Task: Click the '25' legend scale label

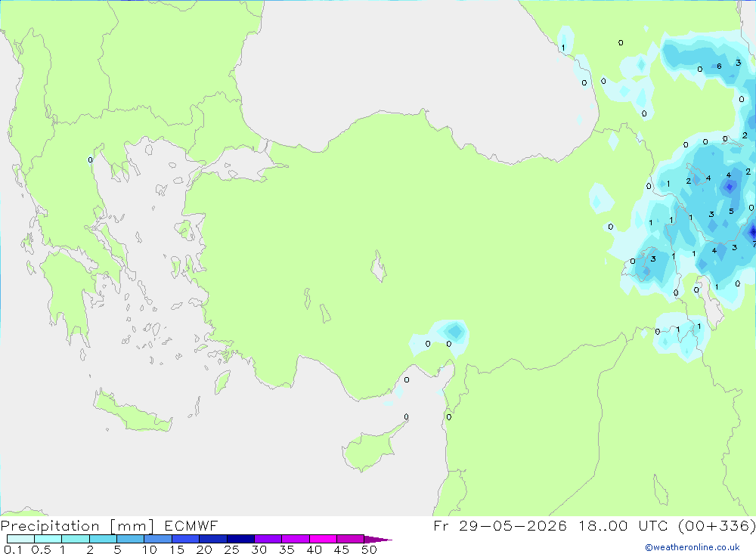Action: point(232,549)
